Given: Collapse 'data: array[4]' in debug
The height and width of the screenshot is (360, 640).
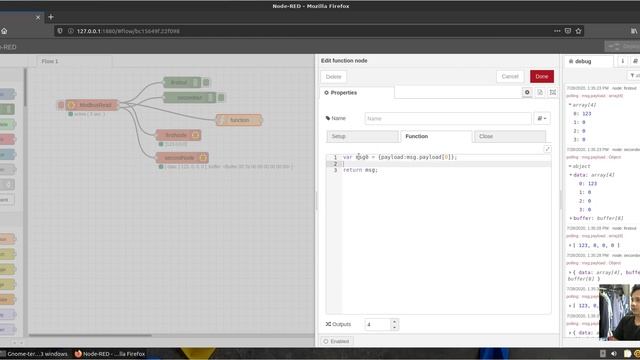Looking at the screenshot, I should point(571,175).
